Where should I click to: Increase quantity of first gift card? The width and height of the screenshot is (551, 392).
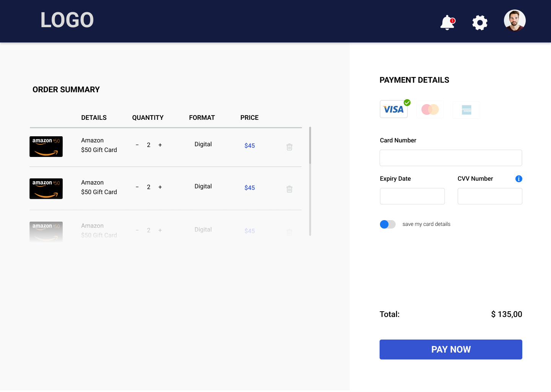pos(160,145)
